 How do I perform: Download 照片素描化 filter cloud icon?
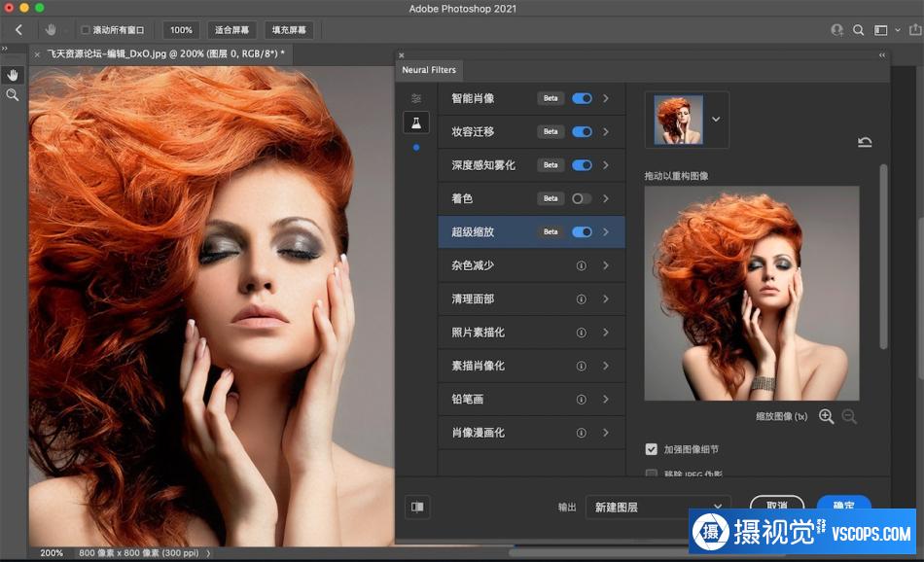(581, 333)
